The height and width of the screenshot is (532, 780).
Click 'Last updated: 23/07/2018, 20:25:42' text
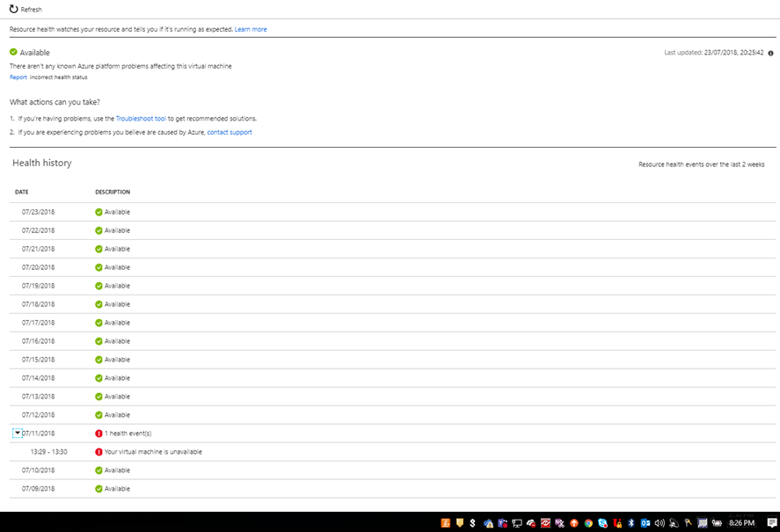[714, 53]
